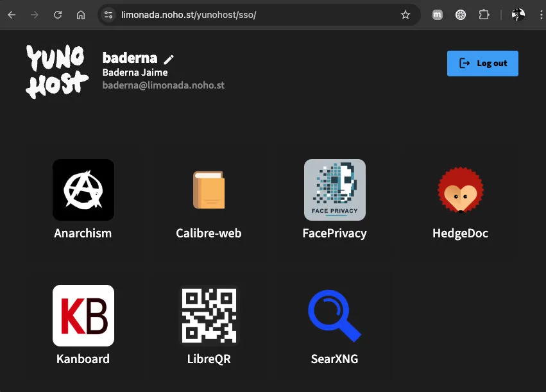Reload the page
Image resolution: width=546 pixels, height=392 pixels.
tap(58, 15)
